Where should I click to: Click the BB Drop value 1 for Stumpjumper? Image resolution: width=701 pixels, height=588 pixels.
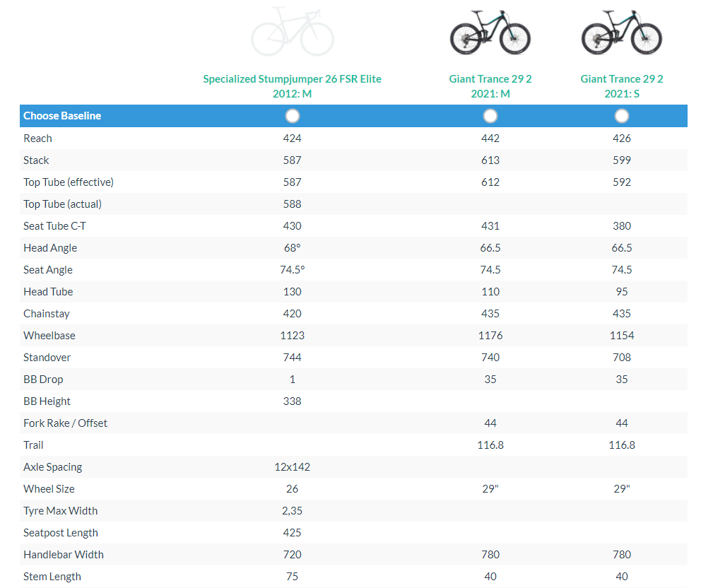(293, 380)
